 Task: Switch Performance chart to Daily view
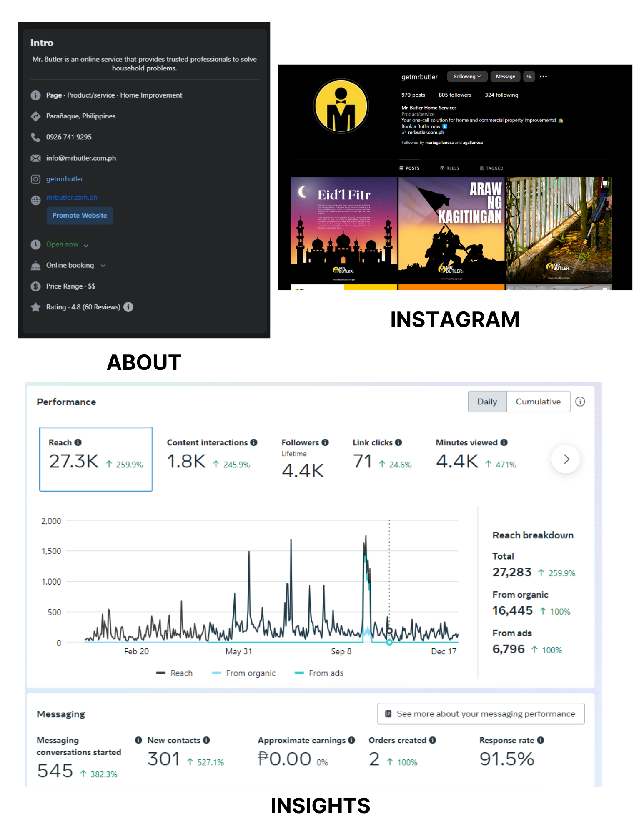point(487,402)
